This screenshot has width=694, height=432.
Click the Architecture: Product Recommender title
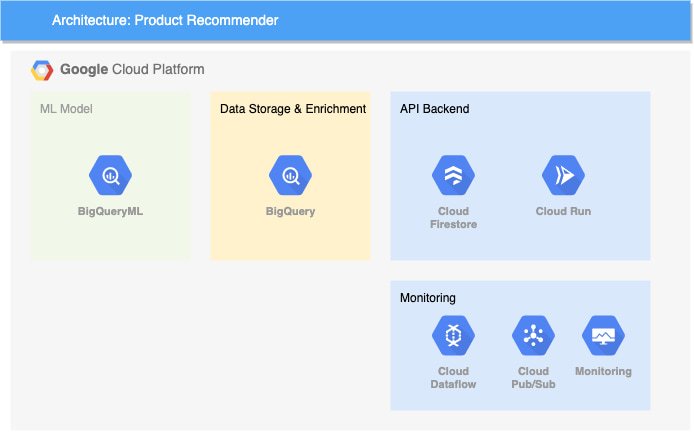click(x=165, y=20)
